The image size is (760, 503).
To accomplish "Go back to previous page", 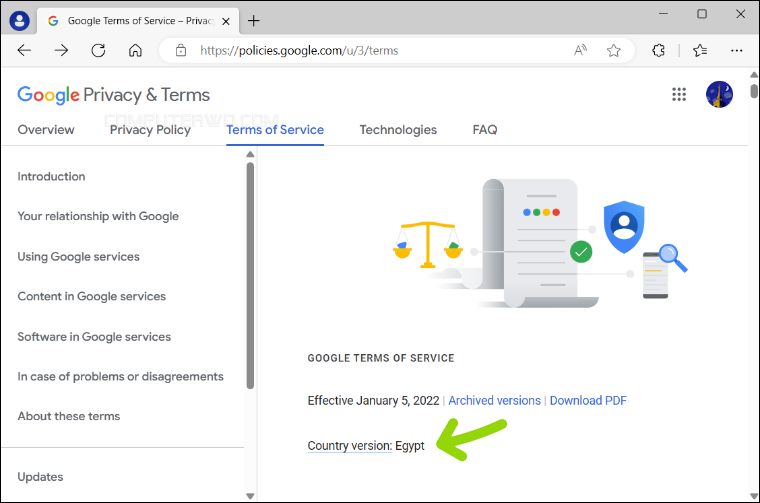I will pyautogui.click(x=24, y=50).
